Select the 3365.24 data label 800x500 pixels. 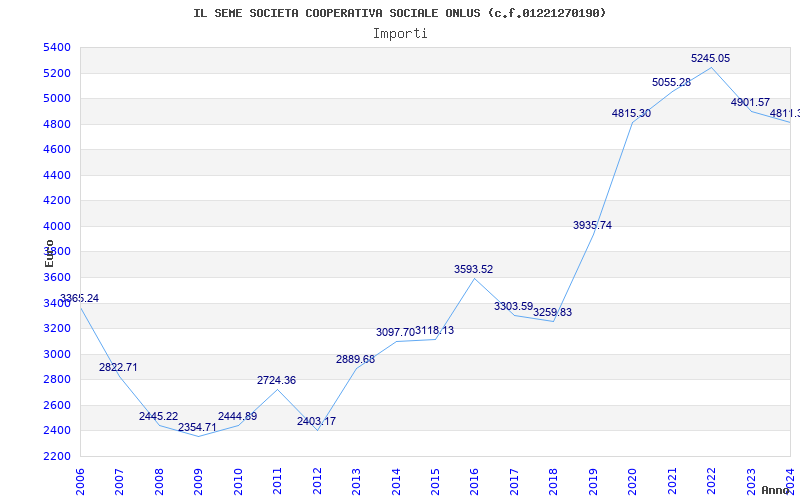click(x=80, y=298)
